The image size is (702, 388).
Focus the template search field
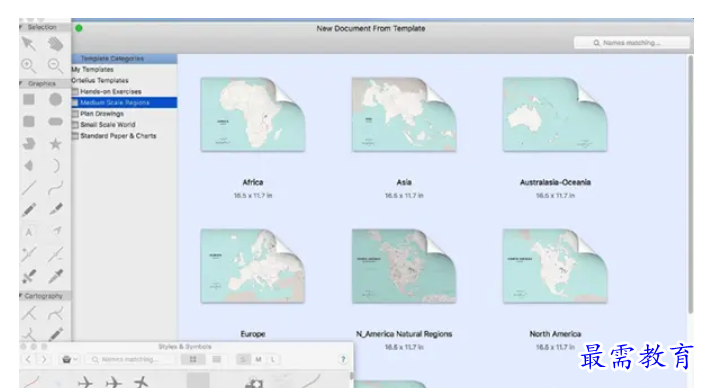point(631,43)
